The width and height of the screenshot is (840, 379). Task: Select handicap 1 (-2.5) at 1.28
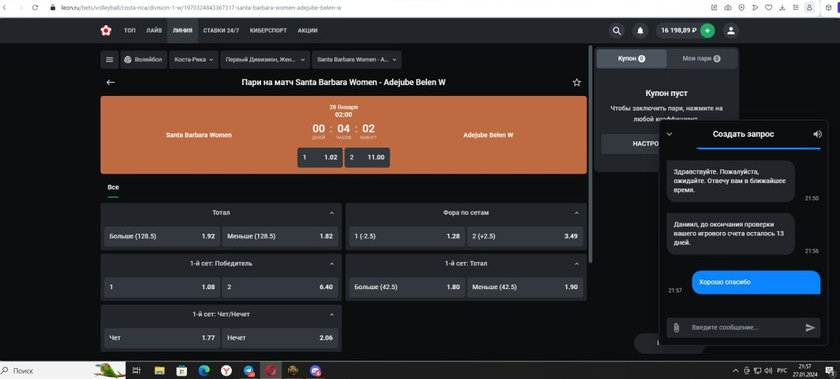click(407, 236)
